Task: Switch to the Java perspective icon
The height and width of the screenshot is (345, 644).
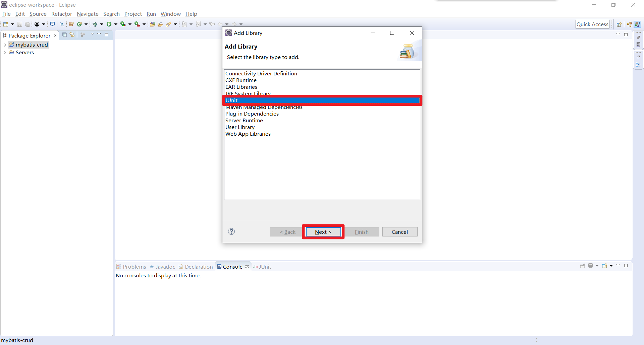Action: coord(638,24)
